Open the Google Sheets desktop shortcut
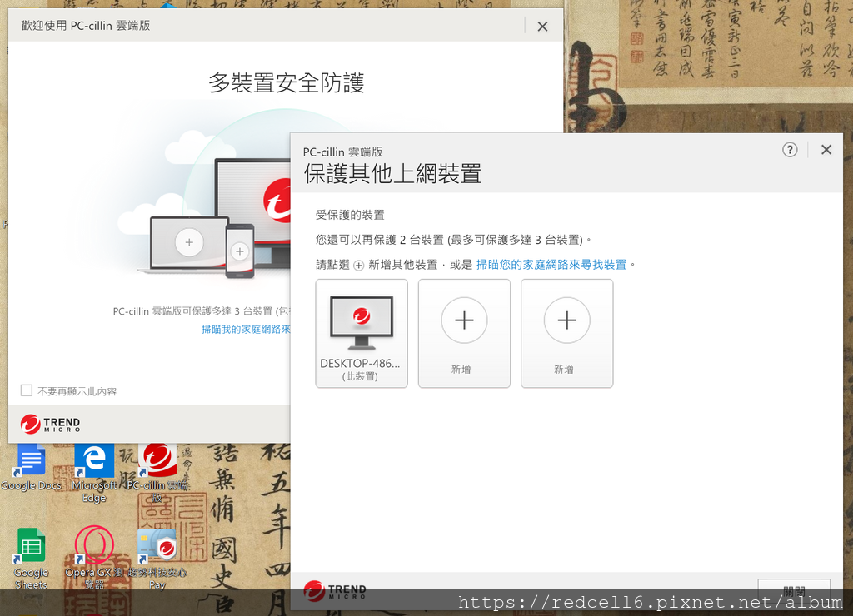 pyautogui.click(x=31, y=559)
